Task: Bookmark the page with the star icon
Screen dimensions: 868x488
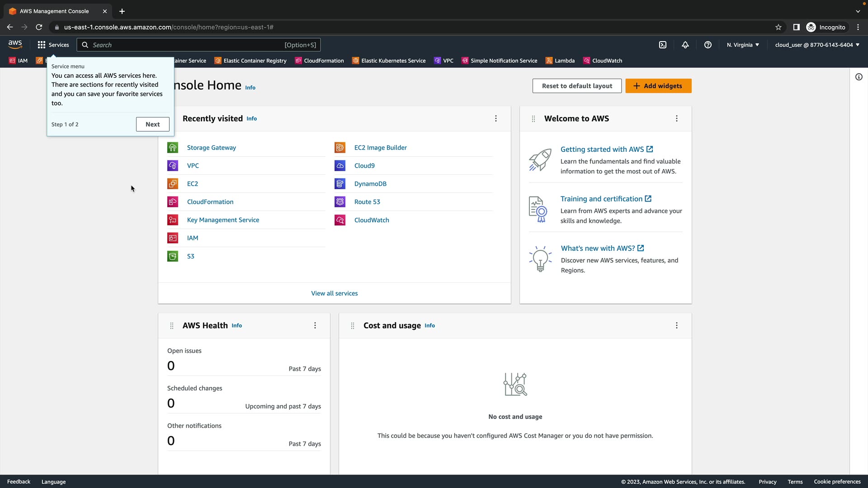Action: [x=778, y=27]
